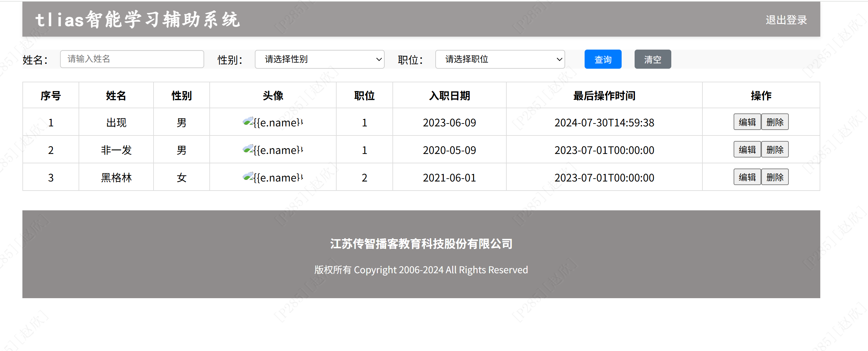Open the 请选择职位 position dropdown

point(500,59)
